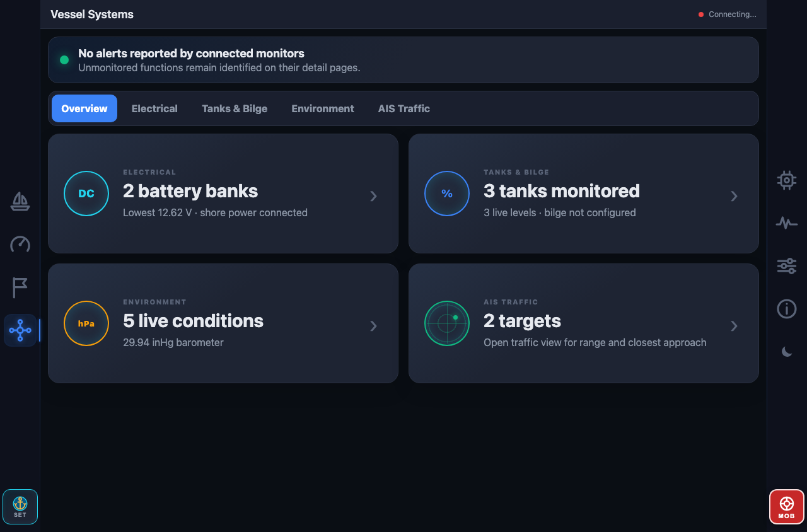Expand the tanks monitored card chevron
Screen dimensions: 807x532
click(734, 196)
